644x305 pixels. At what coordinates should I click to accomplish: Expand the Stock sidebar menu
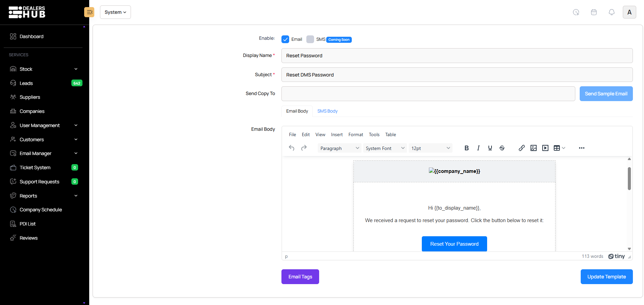point(44,69)
